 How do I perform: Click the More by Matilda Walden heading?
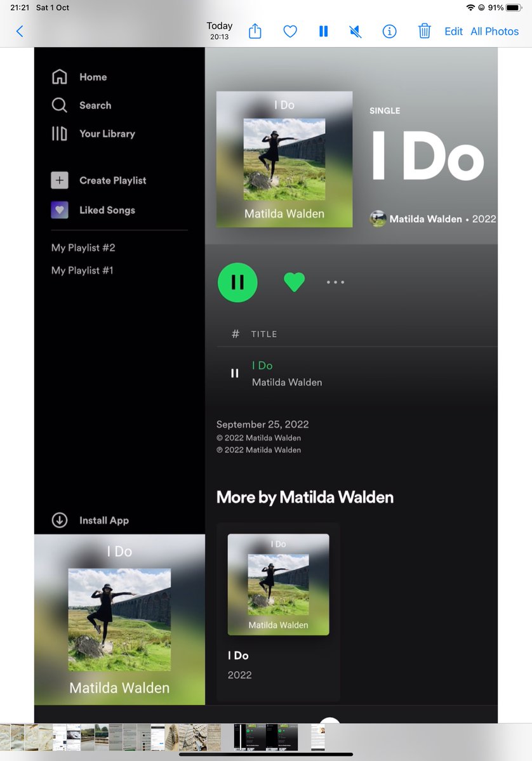pos(305,497)
